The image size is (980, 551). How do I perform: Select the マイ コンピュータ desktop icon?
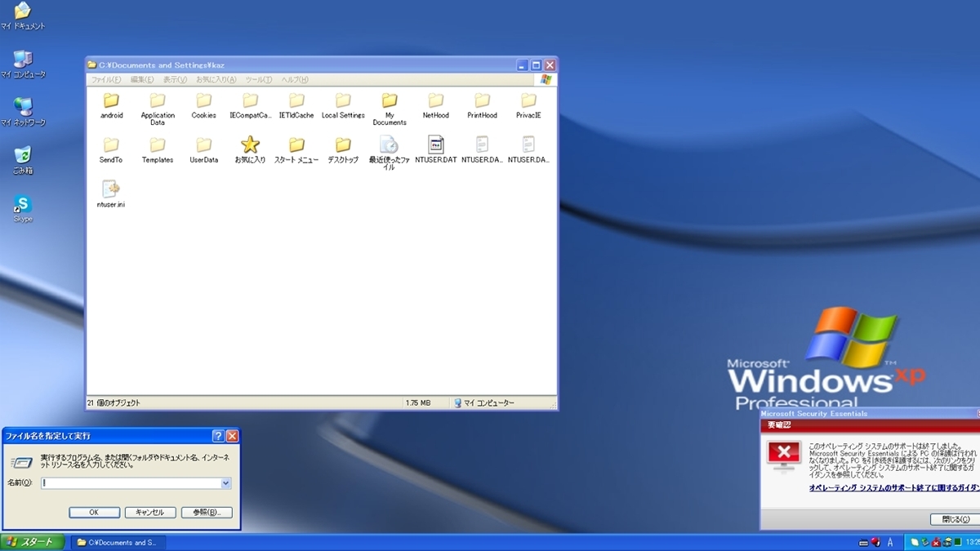[x=23, y=64]
